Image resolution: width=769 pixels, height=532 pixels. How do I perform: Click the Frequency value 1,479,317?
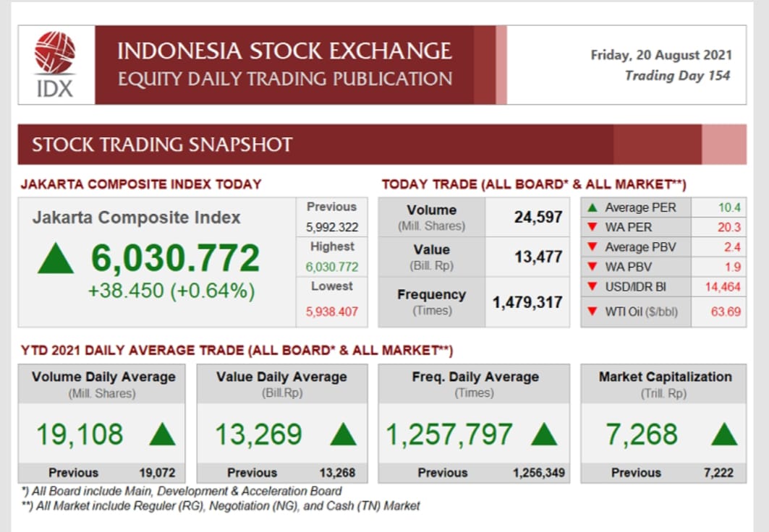click(x=527, y=302)
